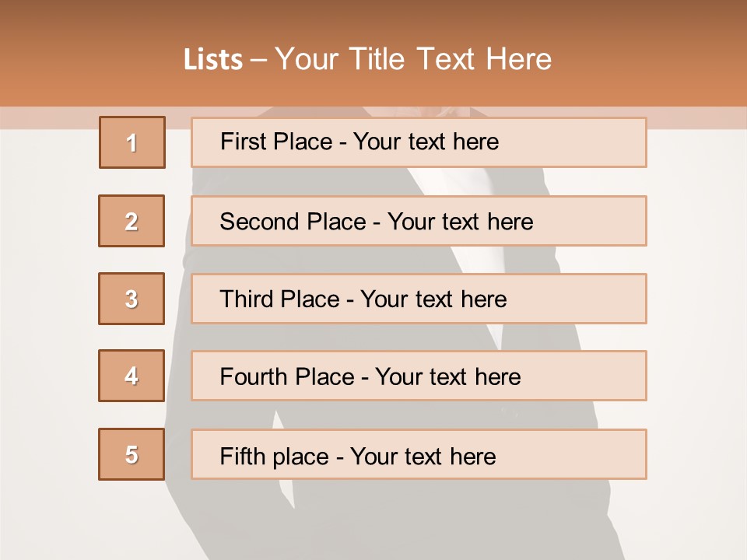Click the empty orange header left of title
Image resolution: width=747 pixels, height=560 pixels.
point(86,58)
